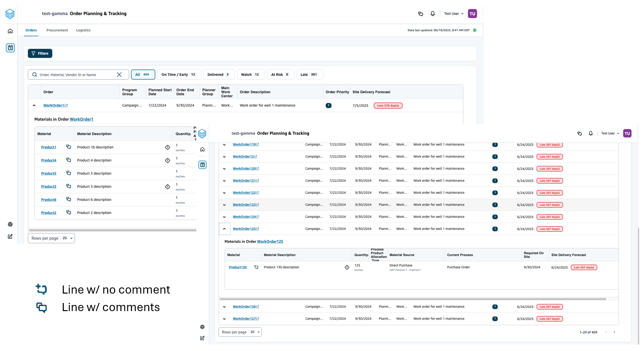Click the edit feedback icon in left sidebar
The image size is (644, 351).
click(x=10, y=237)
